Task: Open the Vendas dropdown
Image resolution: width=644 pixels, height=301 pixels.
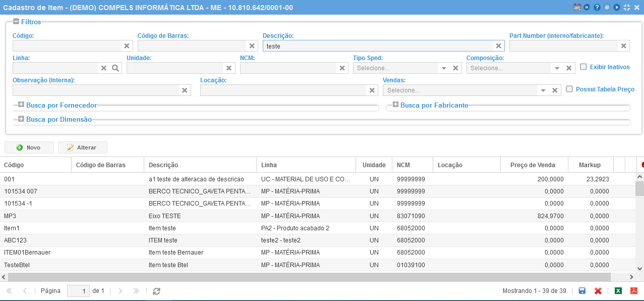Action: (543, 90)
